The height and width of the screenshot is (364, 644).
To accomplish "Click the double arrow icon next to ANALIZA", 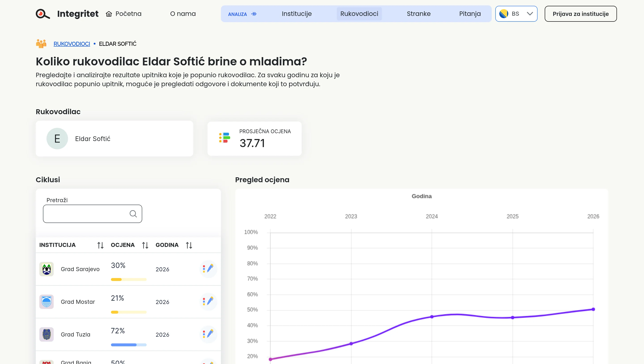I will 254,14.
